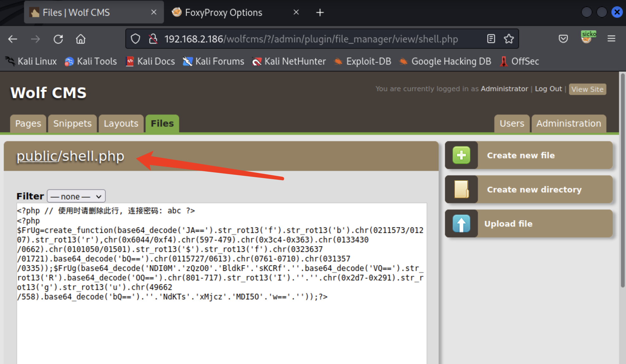
Task: Go to the browser home page
Action: point(81,39)
